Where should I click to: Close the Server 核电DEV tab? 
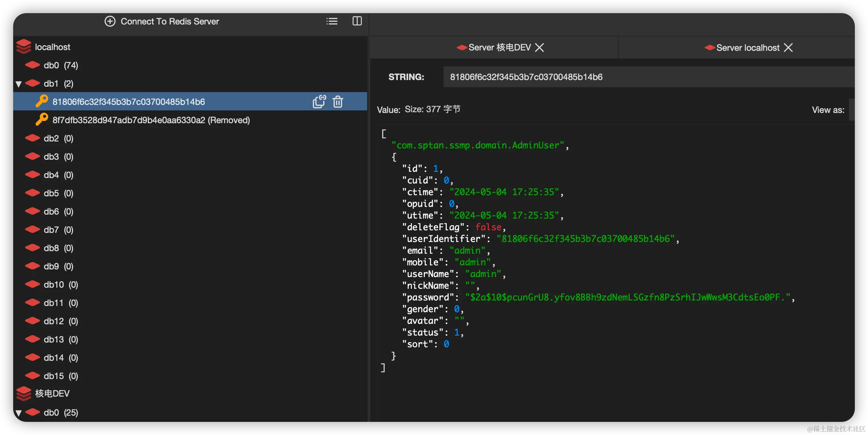coord(539,48)
